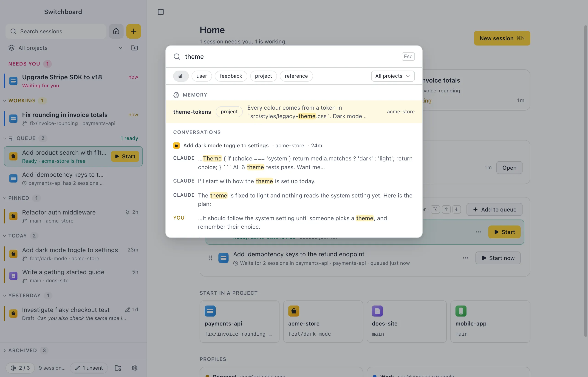Open more options for idempotency keys queue item

tap(465, 258)
